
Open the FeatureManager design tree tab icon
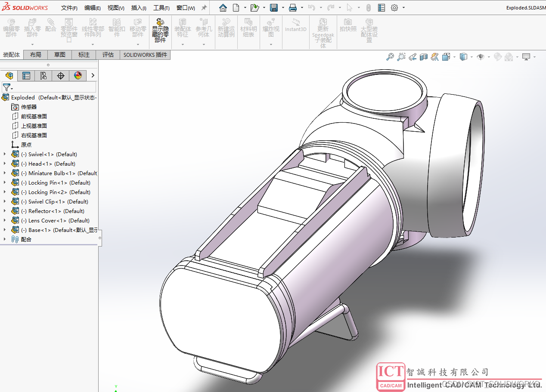[x=9, y=76]
